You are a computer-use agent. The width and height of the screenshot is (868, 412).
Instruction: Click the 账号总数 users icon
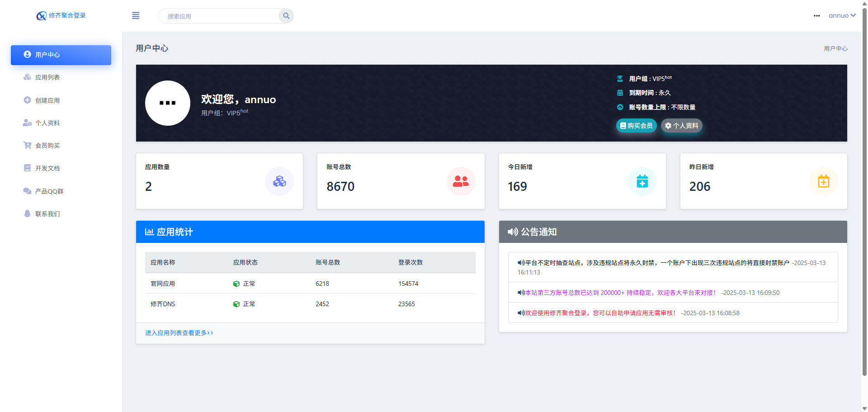[x=461, y=181]
